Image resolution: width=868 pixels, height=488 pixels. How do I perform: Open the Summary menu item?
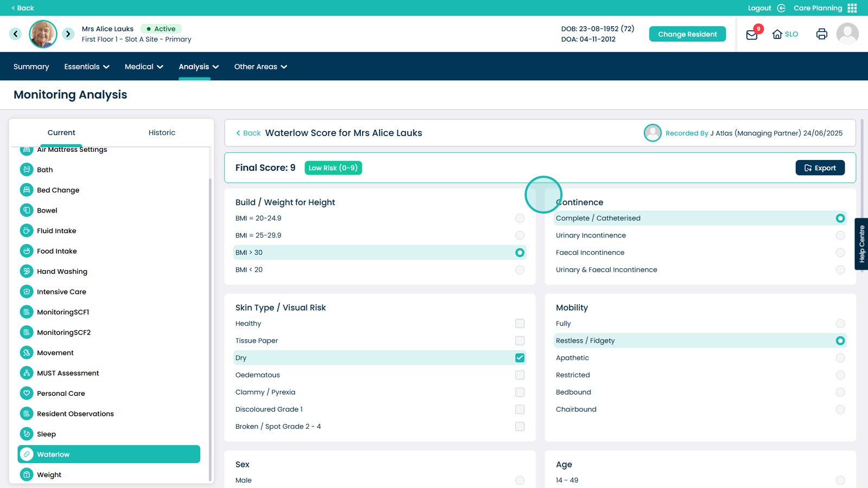click(x=31, y=67)
